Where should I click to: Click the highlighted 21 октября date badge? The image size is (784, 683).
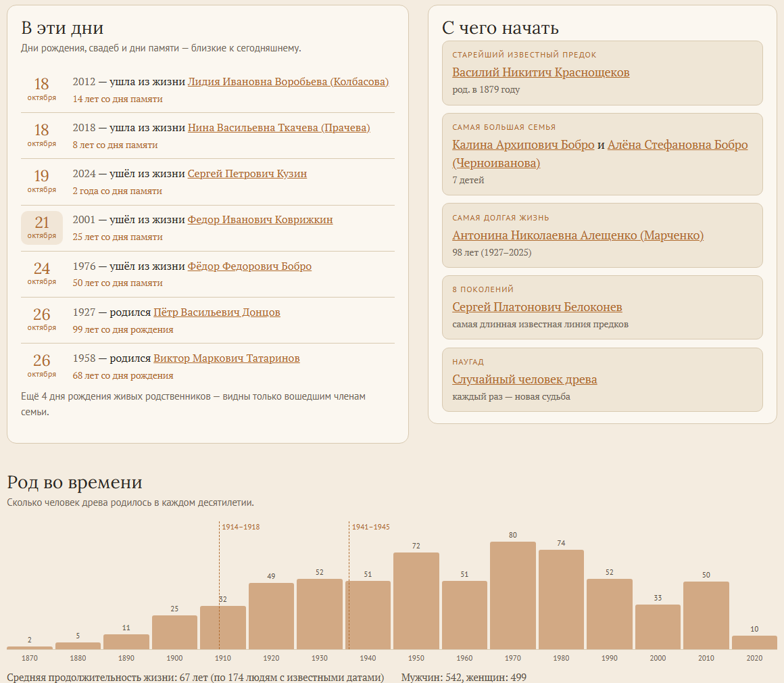[41, 228]
